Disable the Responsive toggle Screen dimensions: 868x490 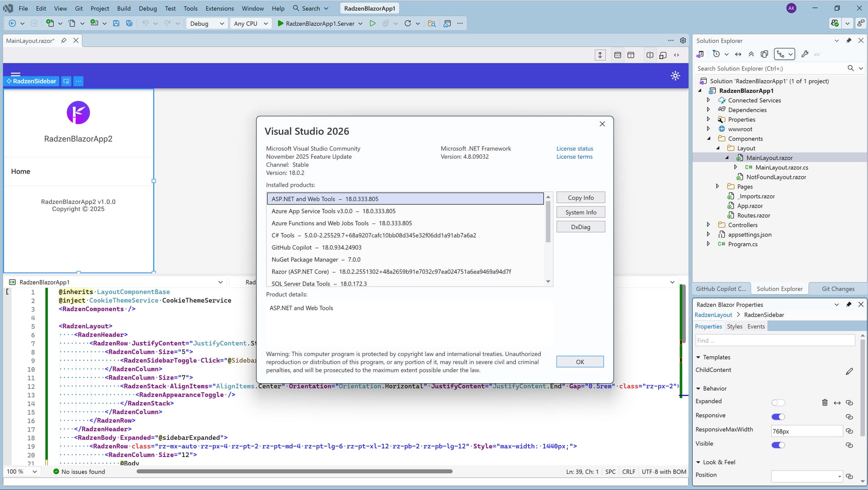[x=778, y=417]
